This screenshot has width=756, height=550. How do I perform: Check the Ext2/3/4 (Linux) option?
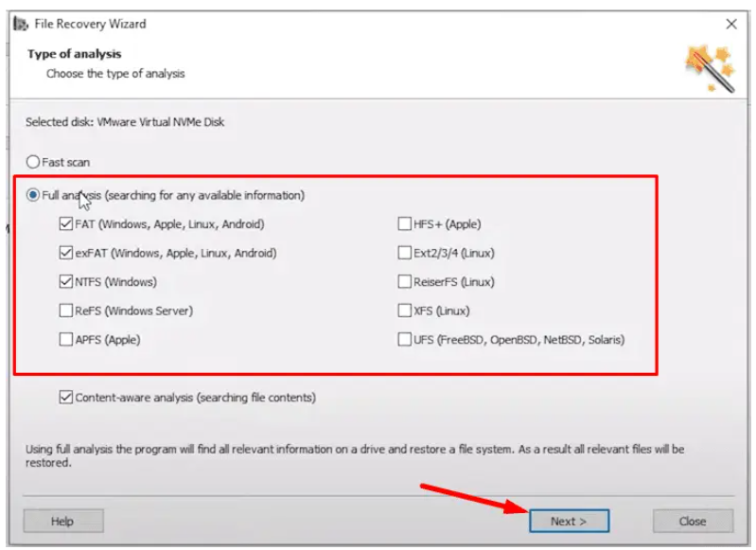point(405,254)
